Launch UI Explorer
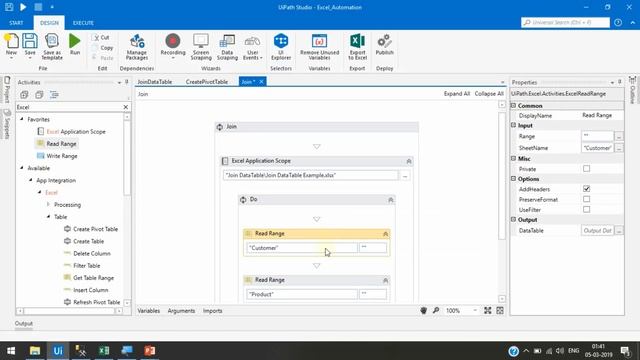 pyautogui.click(x=281, y=47)
